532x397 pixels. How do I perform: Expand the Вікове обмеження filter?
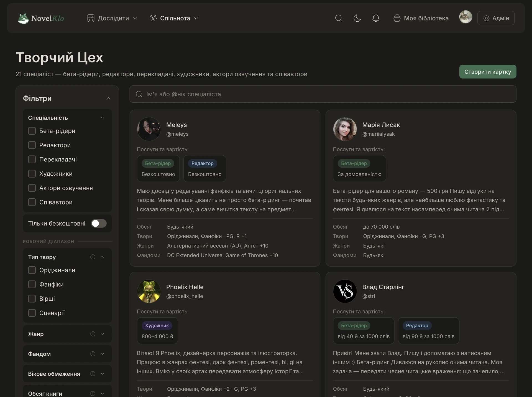[x=102, y=374]
